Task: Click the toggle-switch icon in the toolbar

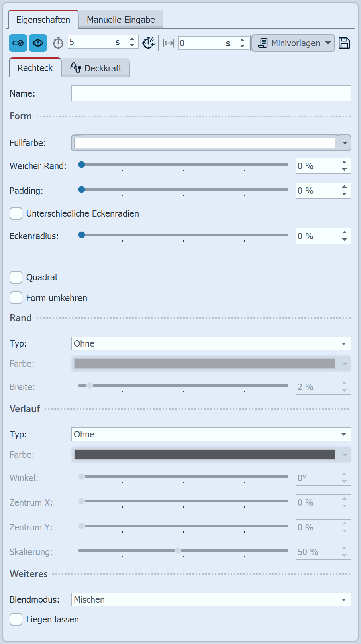Action: tap(18, 43)
